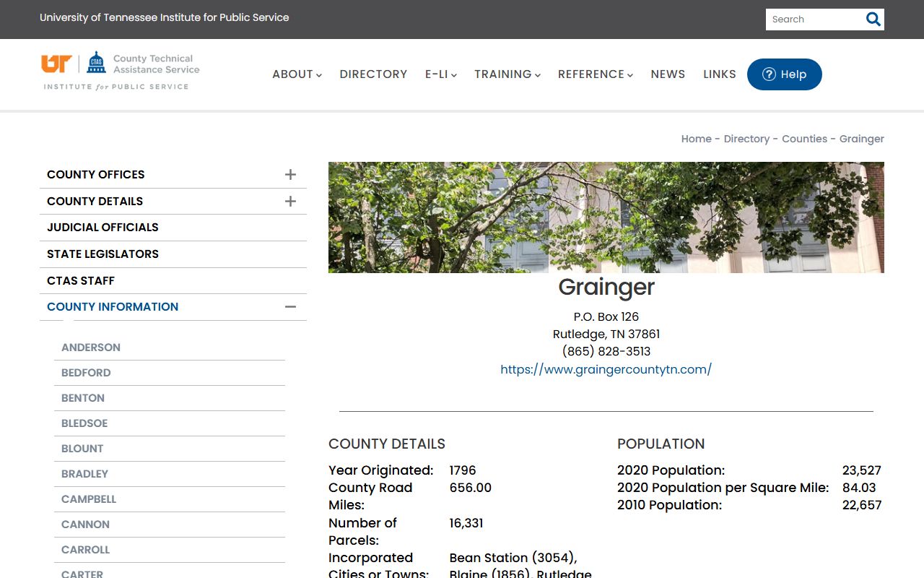Select CANNON county
This screenshot has height=578, width=924.
point(85,525)
